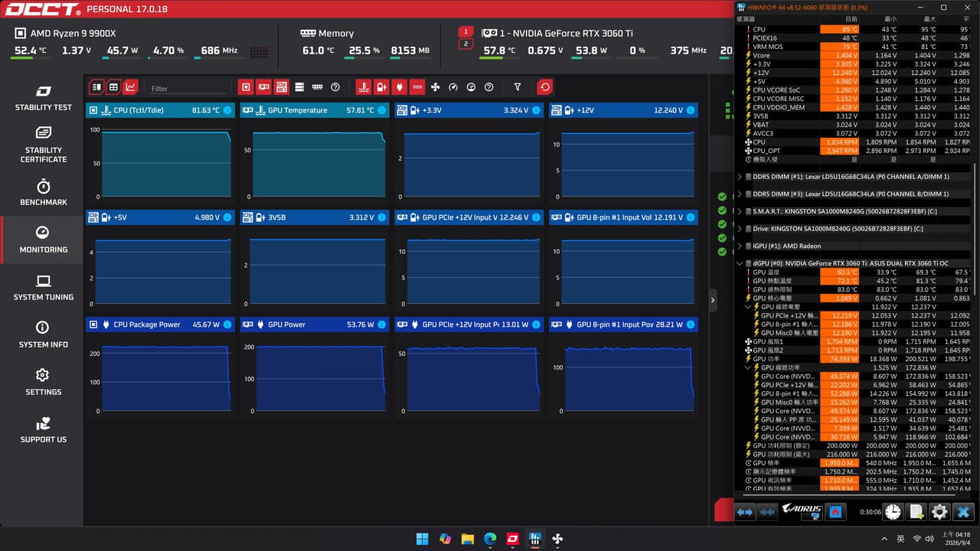Viewport: 980px width, 551px height.
Task: Open info for the GPU Temperature graph
Action: 382,110
